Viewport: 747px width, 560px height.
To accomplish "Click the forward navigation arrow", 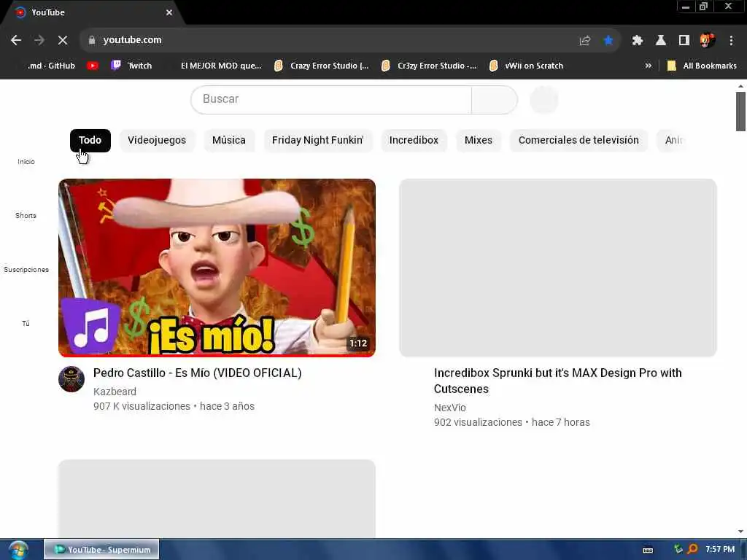I will [x=39, y=41].
